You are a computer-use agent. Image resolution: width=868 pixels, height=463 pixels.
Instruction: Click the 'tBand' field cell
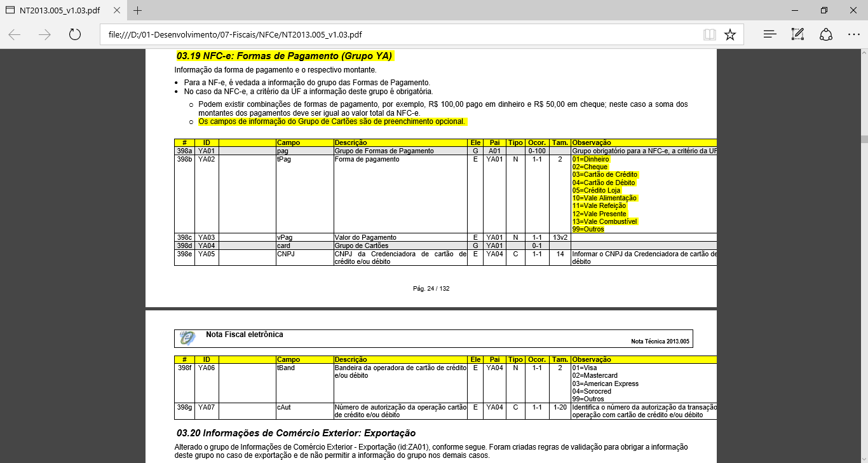coord(304,383)
